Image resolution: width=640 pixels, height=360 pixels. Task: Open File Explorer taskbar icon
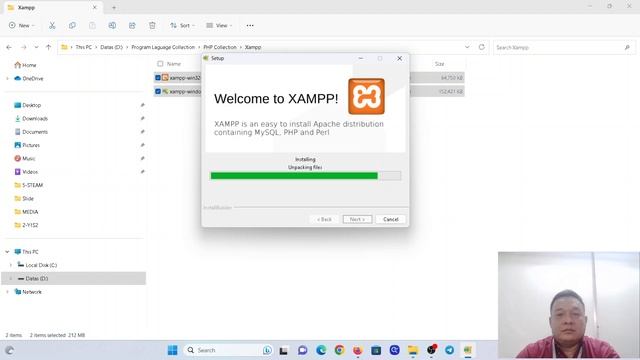click(413, 350)
